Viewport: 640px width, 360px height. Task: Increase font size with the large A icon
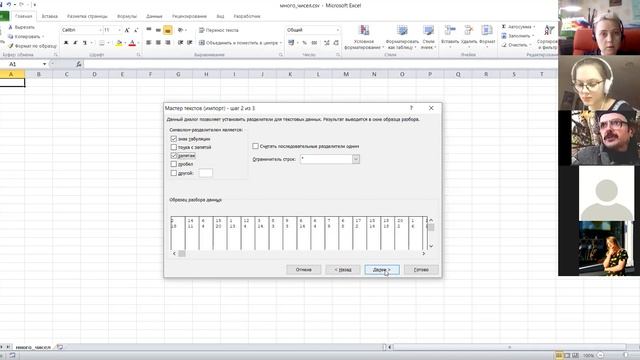point(127,30)
